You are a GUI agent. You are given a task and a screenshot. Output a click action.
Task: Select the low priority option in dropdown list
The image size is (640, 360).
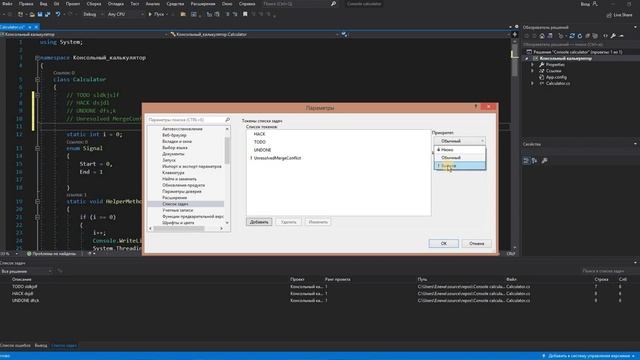pos(460,150)
